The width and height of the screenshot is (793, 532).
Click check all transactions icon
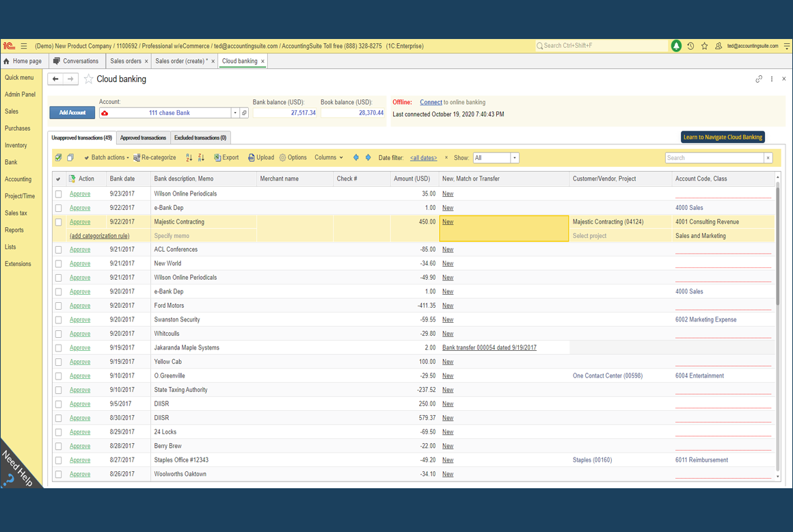pyautogui.click(x=59, y=158)
